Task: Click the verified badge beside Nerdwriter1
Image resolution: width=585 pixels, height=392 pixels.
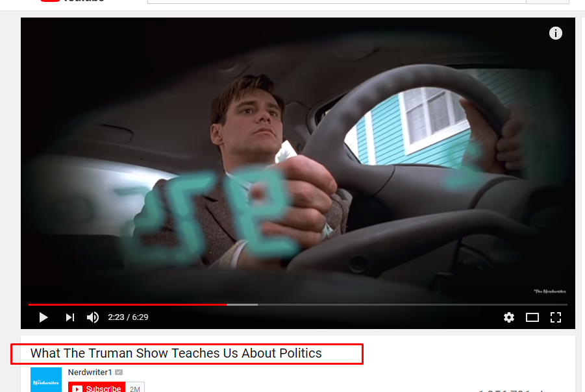Action: click(x=119, y=373)
